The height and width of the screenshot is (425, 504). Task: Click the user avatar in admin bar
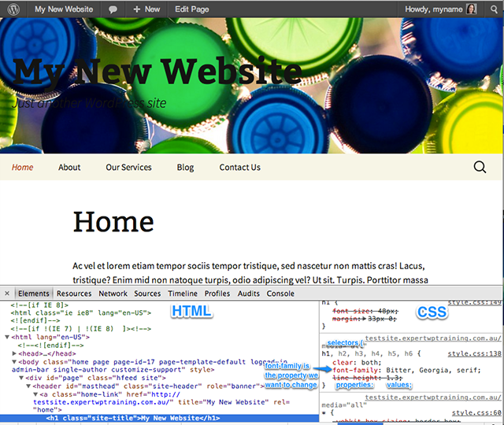pos(471,9)
